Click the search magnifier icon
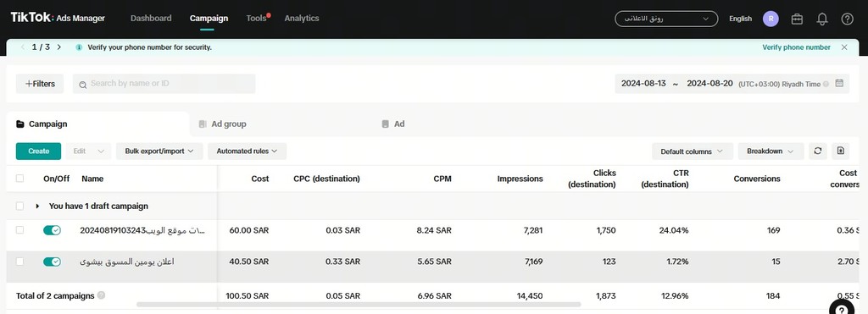The image size is (868, 314). click(82, 85)
